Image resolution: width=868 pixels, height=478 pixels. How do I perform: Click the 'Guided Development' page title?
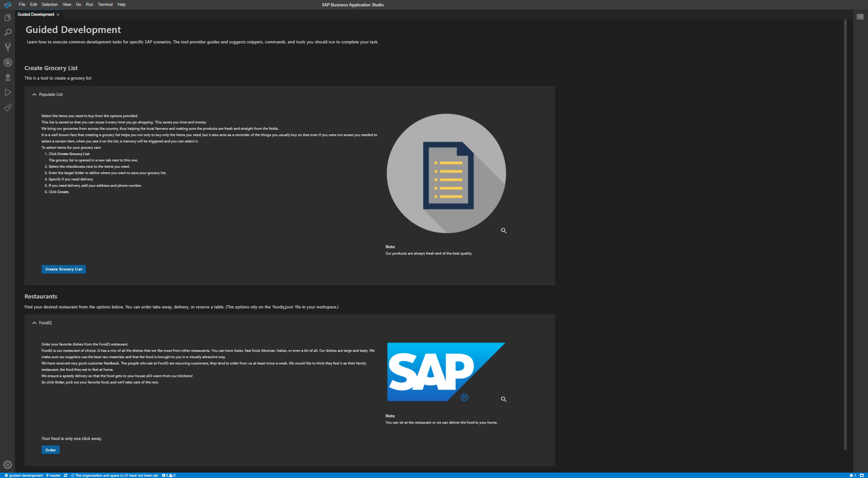73,30
